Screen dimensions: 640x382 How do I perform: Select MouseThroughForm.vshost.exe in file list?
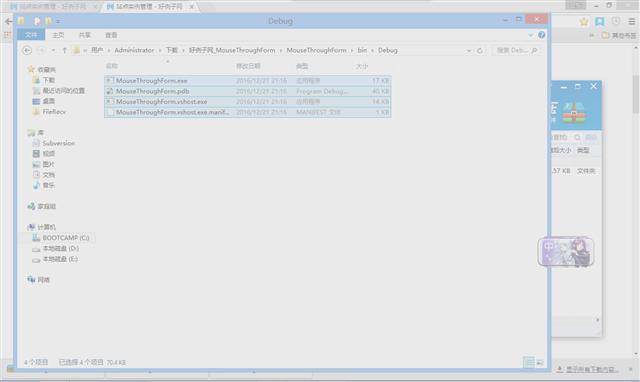[x=248, y=102]
